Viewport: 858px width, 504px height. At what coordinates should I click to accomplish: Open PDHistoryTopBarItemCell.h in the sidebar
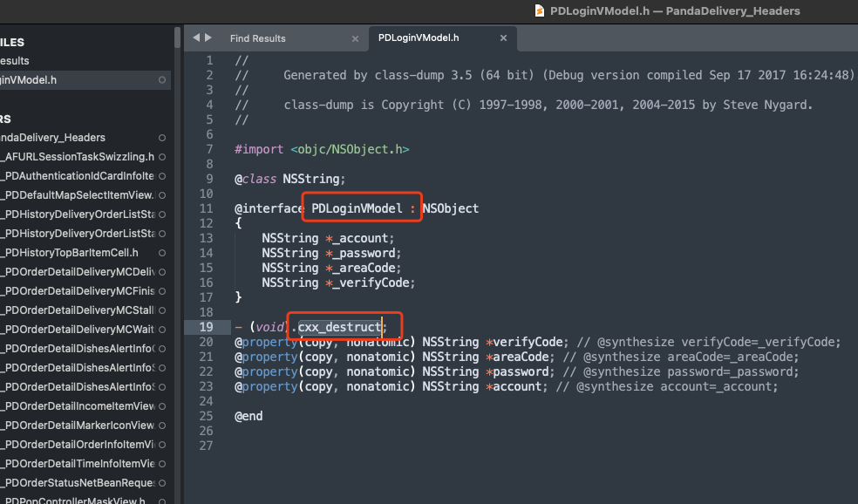(x=71, y=253)
